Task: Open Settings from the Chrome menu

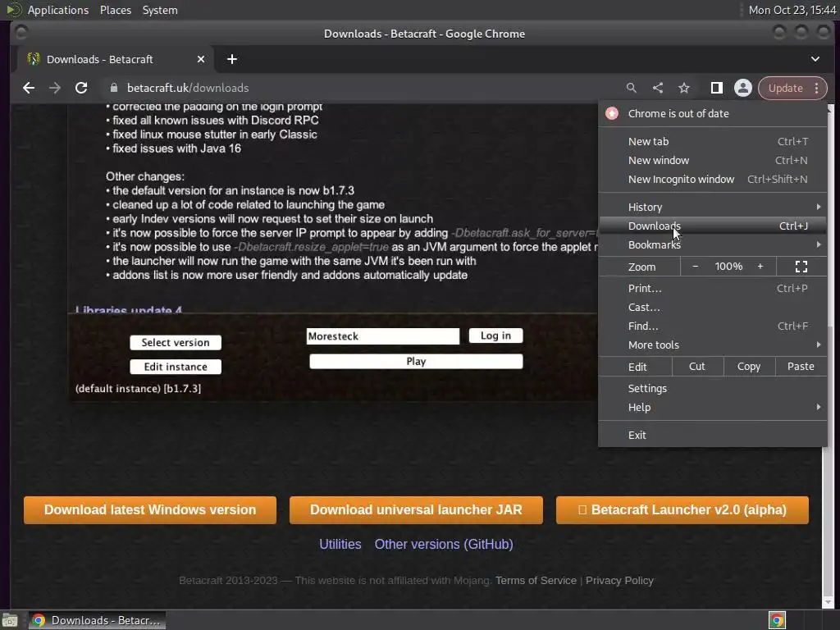Action: pyautogui.click(x=713, y=388)
